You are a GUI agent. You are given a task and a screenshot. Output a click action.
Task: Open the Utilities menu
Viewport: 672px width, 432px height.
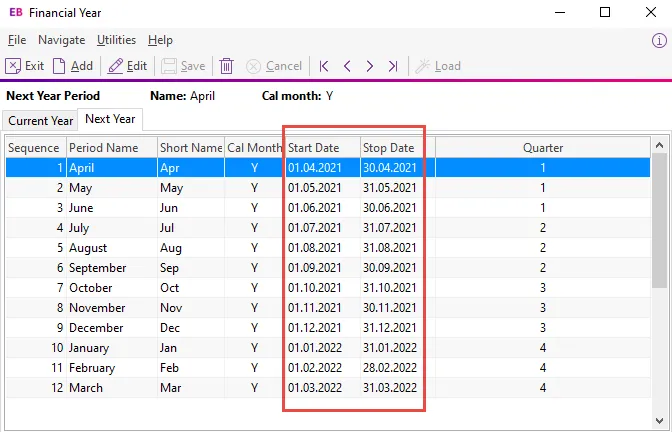(116, 40)
